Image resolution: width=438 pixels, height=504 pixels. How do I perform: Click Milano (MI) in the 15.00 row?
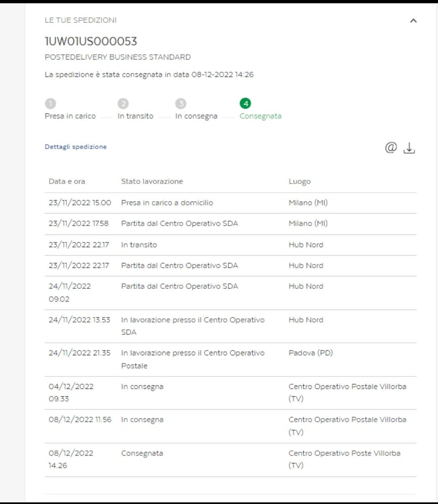308,202
